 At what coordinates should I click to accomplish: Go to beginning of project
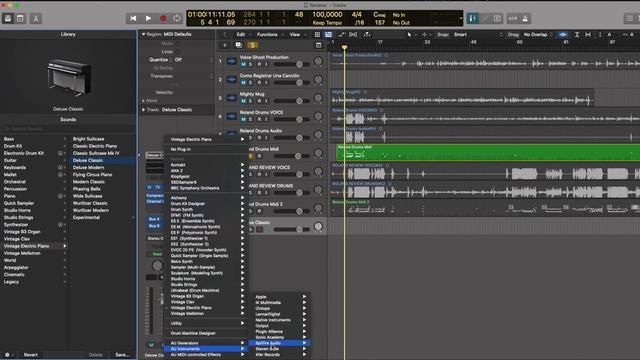click(133, 18)
